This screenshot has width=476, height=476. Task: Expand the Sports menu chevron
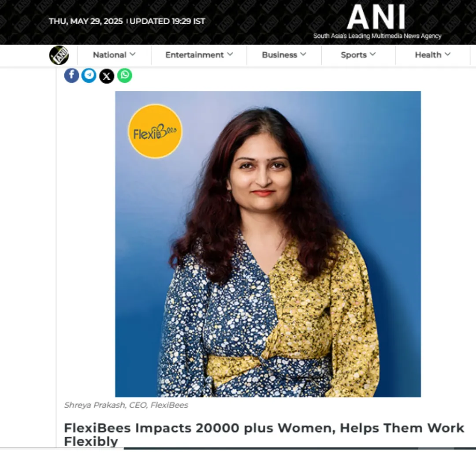(x=373, y=54)
